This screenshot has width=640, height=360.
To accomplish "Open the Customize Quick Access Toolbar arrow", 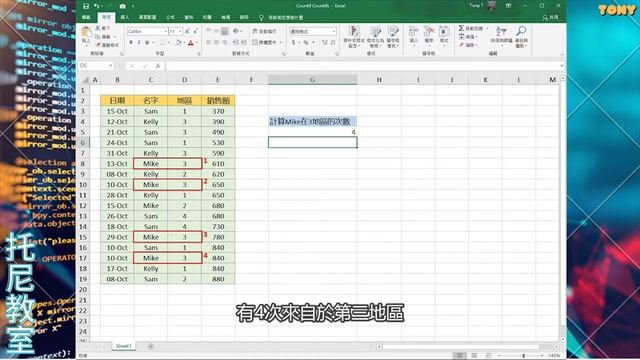I will click(133, 6).
